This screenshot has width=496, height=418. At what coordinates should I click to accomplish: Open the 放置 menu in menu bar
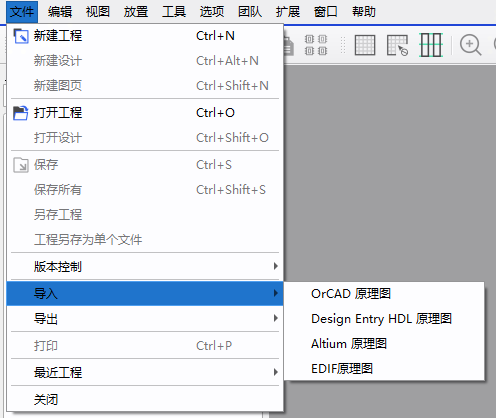(x=136, y=12)
